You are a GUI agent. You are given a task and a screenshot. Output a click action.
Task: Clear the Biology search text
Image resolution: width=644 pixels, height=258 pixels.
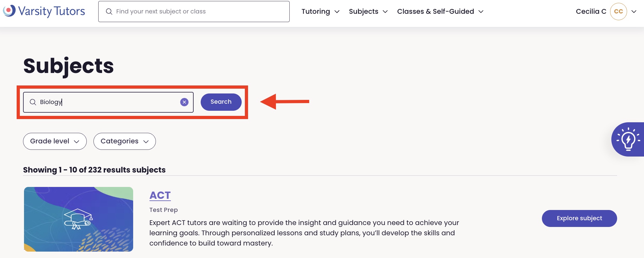coord(184,102)
